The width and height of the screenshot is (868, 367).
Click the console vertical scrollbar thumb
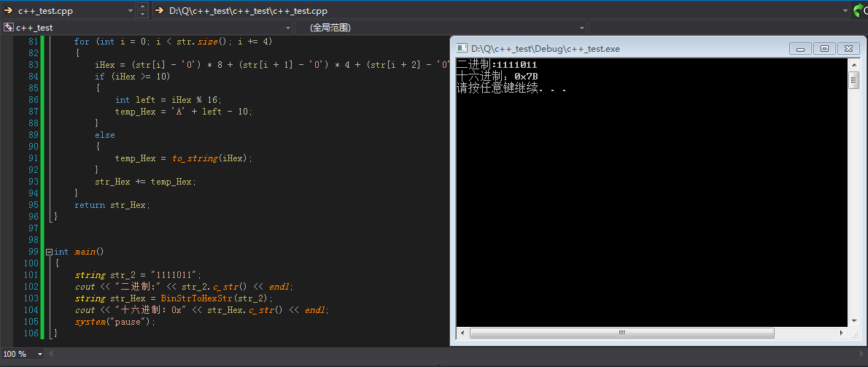853,80
